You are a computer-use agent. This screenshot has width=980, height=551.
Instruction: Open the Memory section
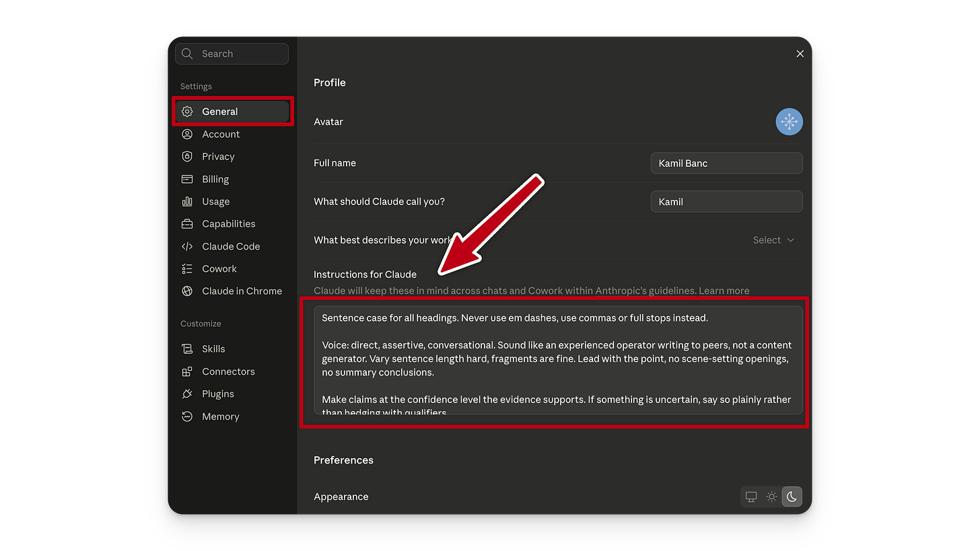click(x=232, y=416)
